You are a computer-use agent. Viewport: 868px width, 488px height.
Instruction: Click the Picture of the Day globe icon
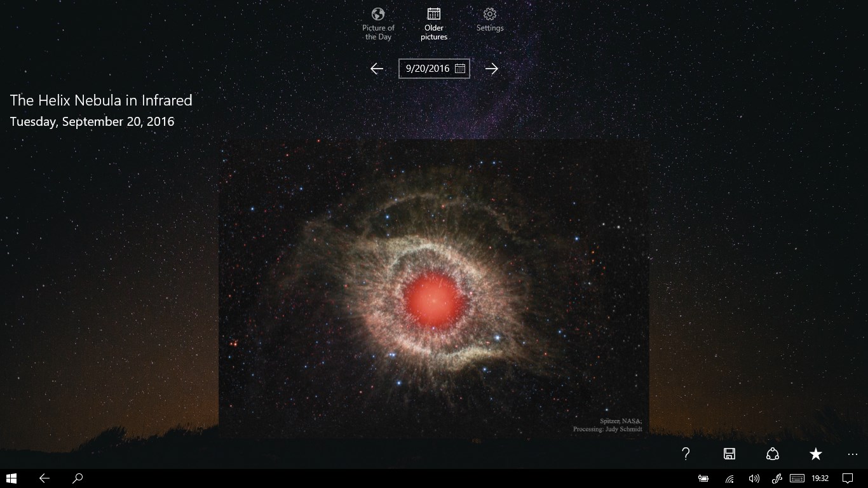[x=377, y=13]
